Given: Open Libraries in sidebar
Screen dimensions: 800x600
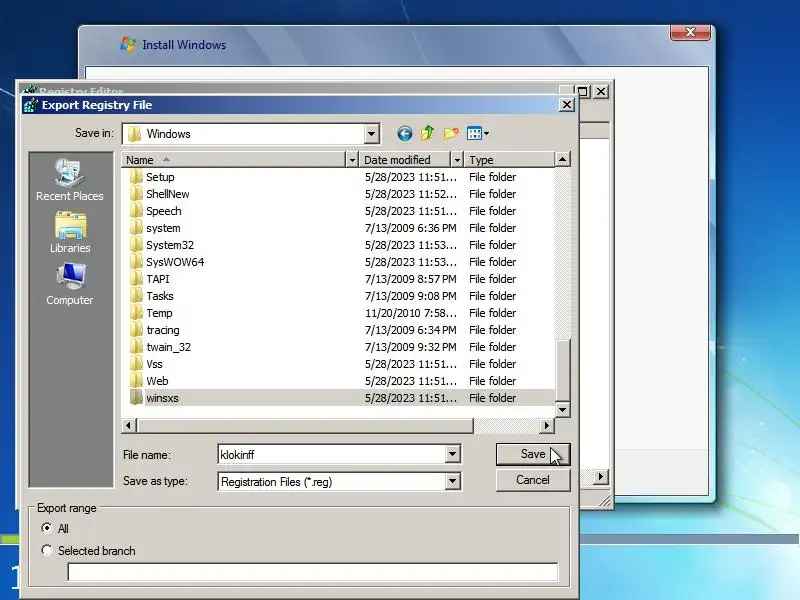Looking at the screenshot, I should point(70,233).
